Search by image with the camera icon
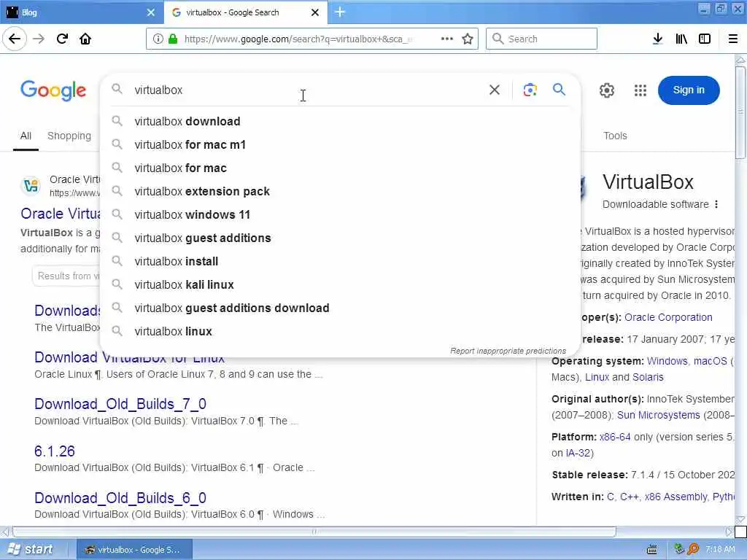 [x=530, y=90]
